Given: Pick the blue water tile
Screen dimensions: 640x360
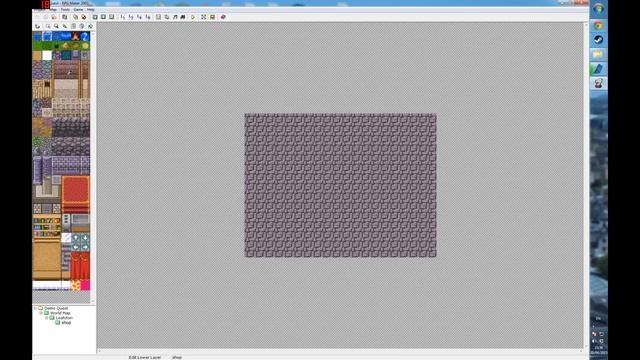Looking at the screenshot, I should pos(37,36).
